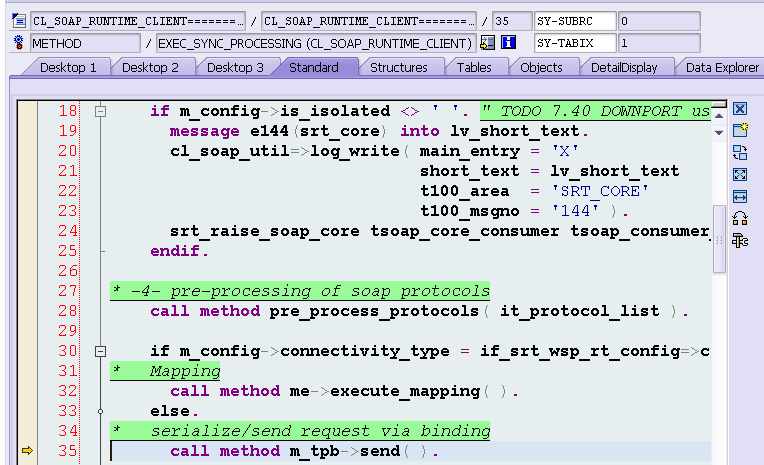Open the Objects tab

pos(541,67)
